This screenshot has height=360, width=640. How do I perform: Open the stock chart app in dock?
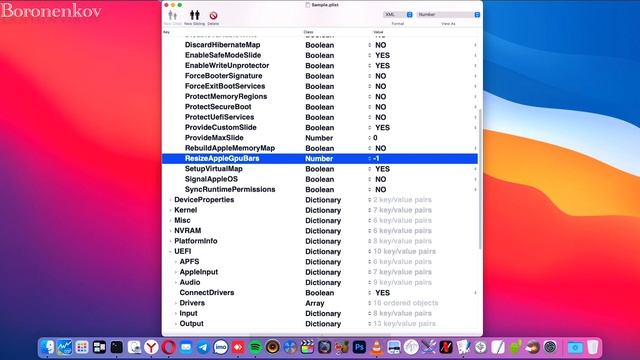coord(64,347)
